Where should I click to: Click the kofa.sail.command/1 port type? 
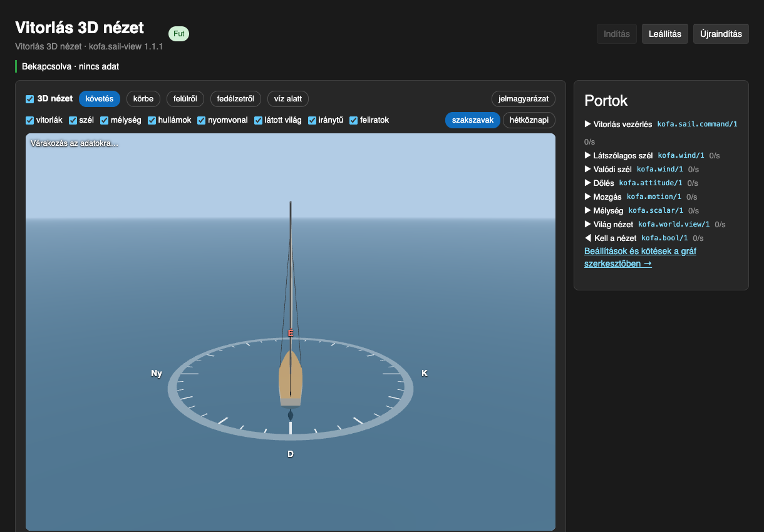click(697, 124)
